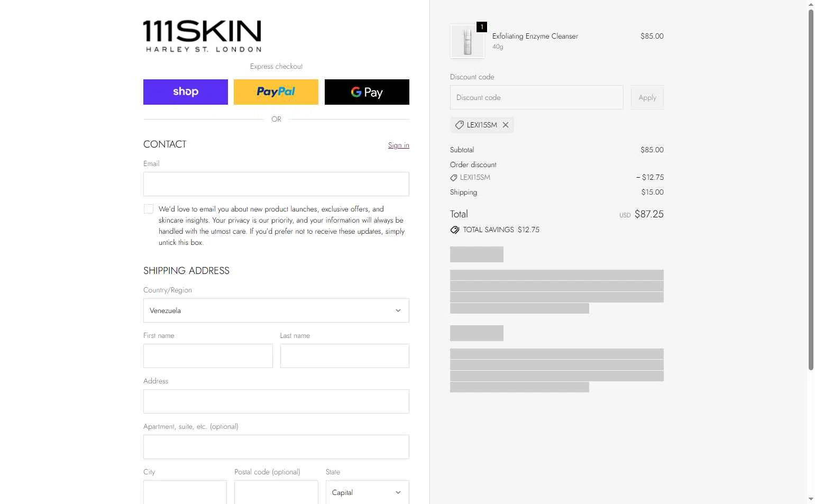Click the chevron in Country/Region dropdown
The image size is (815, 504).
click(x=398, y=310)
